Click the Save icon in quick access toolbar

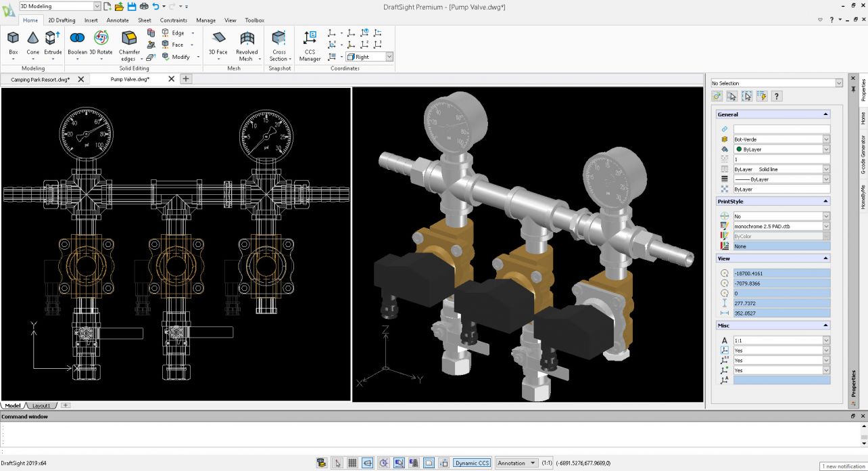point(132,6)
